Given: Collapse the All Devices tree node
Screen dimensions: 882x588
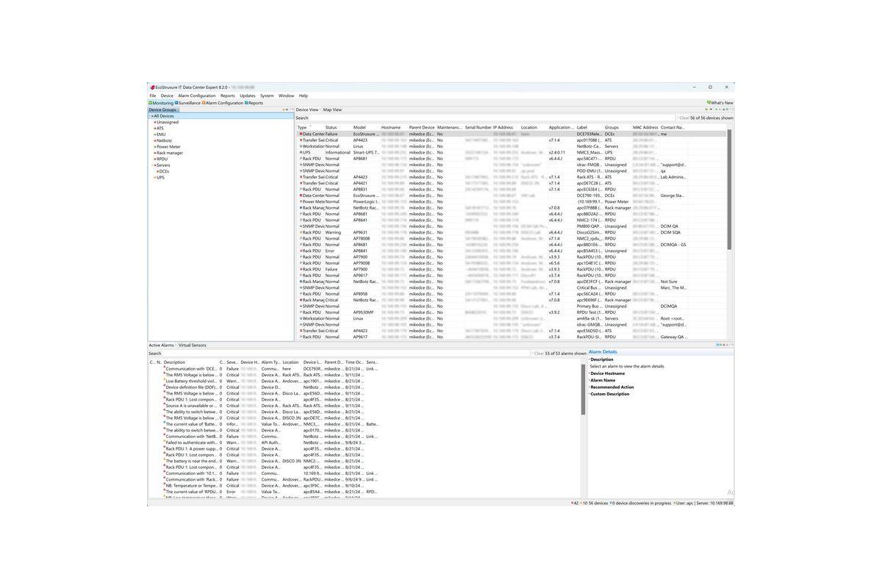Looking at the screenshot, I should [x=151, y=116].
